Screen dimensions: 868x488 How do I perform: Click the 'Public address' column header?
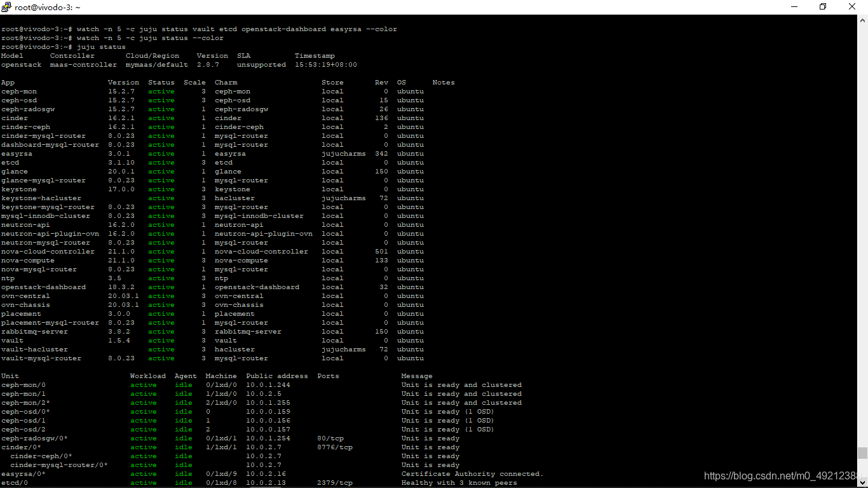277,376
